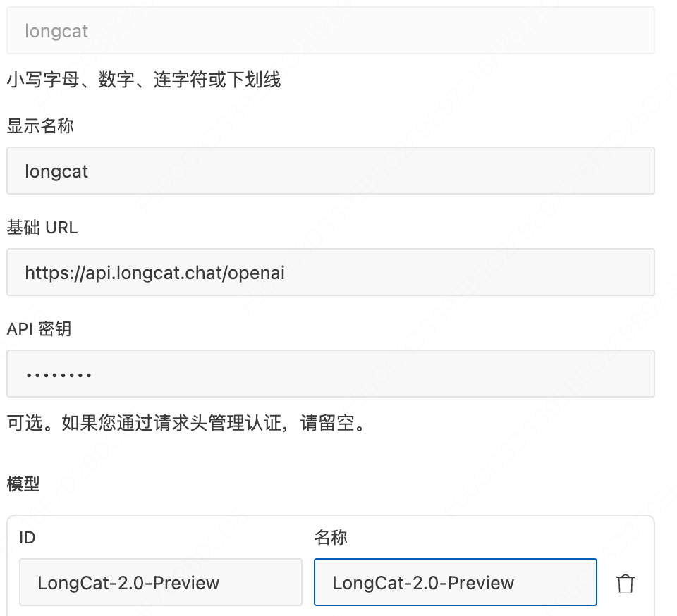The height and width of the screenshot is (616, 677).
Task: Click 'longcat' text in display name field
Action: click(56, 171)
